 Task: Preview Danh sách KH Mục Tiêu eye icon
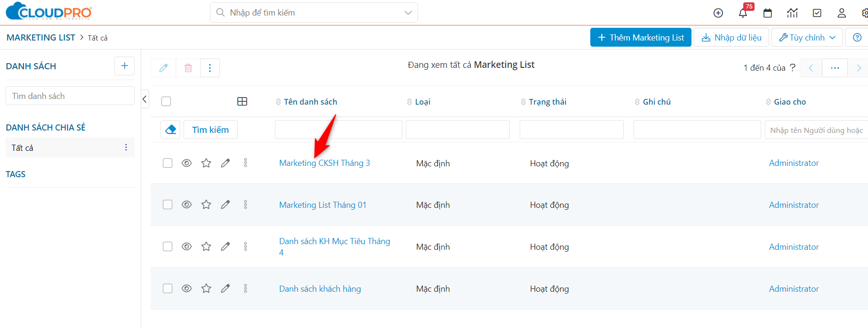point(187,246)
